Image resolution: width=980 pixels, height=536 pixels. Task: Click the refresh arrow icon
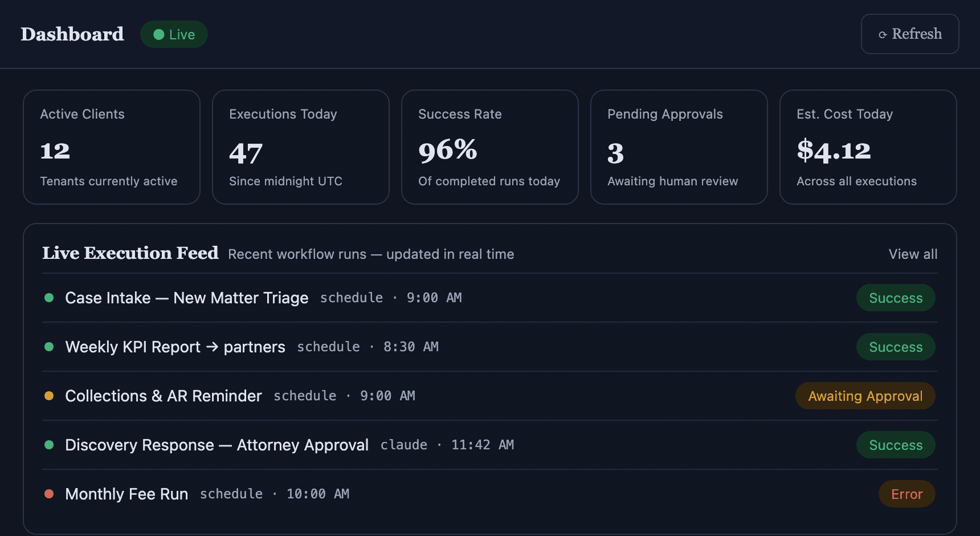(883, 35)
